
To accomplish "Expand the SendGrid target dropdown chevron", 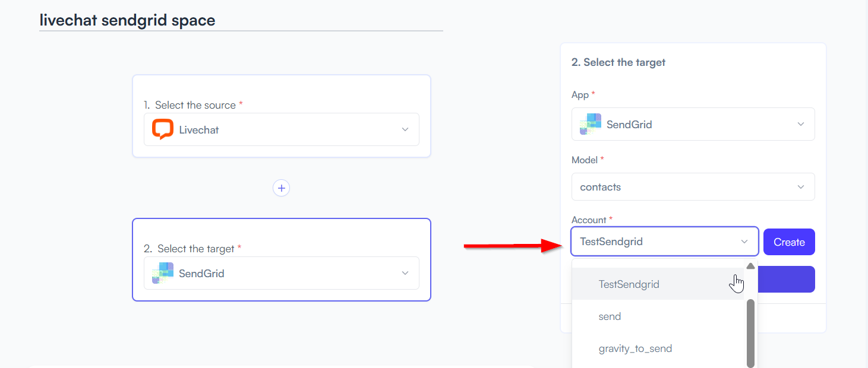I will click(x=405, y=273).
